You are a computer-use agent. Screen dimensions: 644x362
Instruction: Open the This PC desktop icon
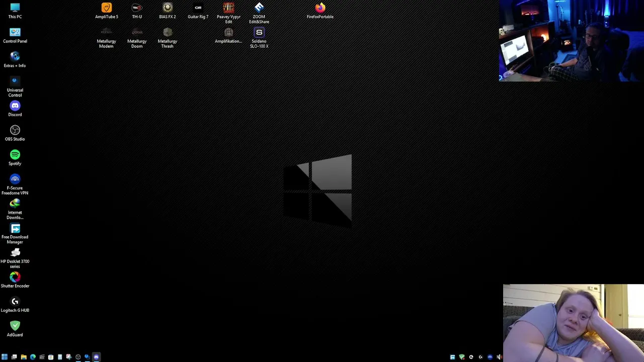point(15,11)
